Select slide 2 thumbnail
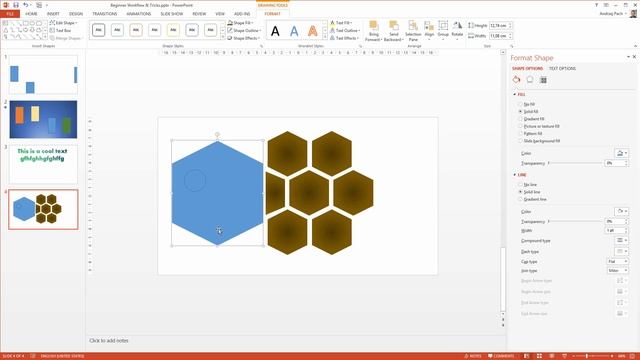The image size is (640, 360). (x=43, y=119)
